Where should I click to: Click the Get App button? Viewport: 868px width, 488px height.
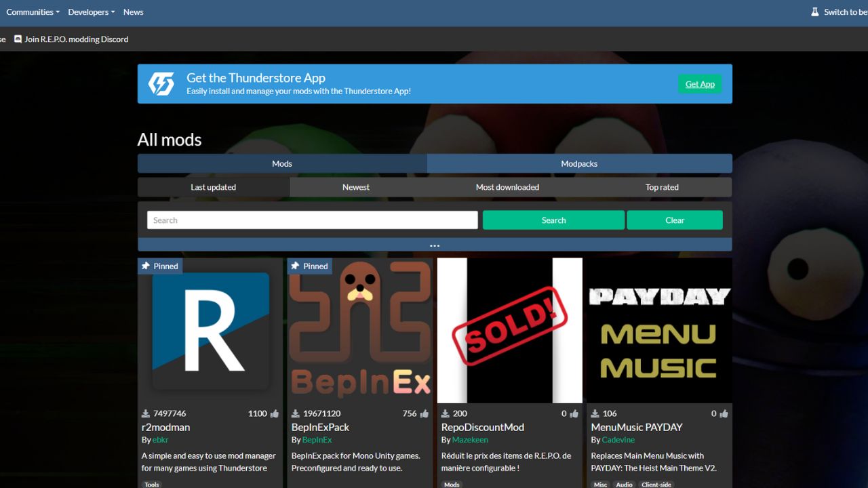tap(700, 83)
